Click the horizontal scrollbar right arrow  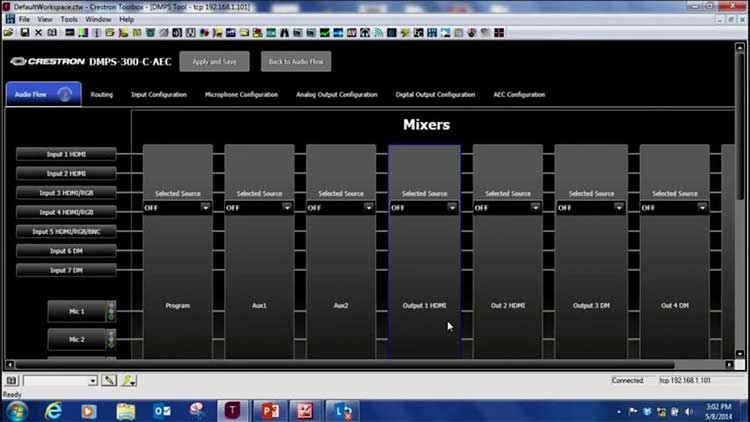click(x=729, y=365)
